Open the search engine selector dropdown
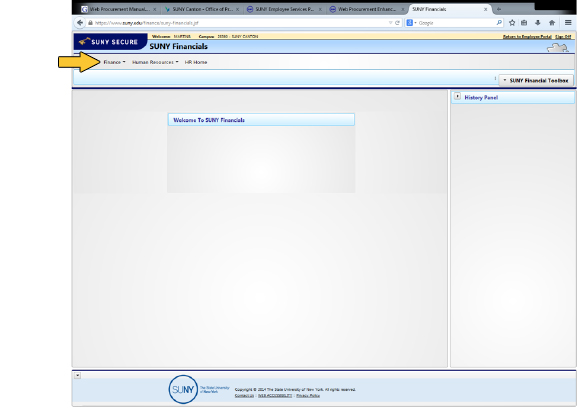The width and height of the screenshot is (580, 410). pos(411,23)
